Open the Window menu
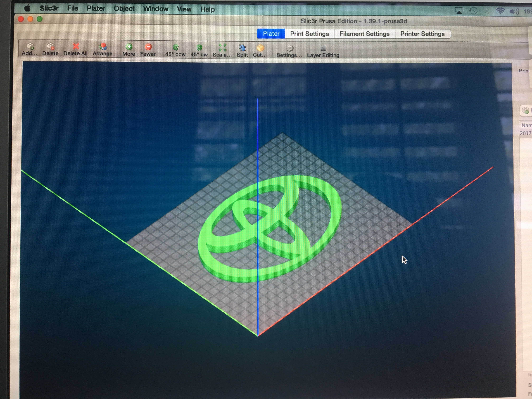The width and height of the screenshot is (532, 399). click(x=156, y=9)
